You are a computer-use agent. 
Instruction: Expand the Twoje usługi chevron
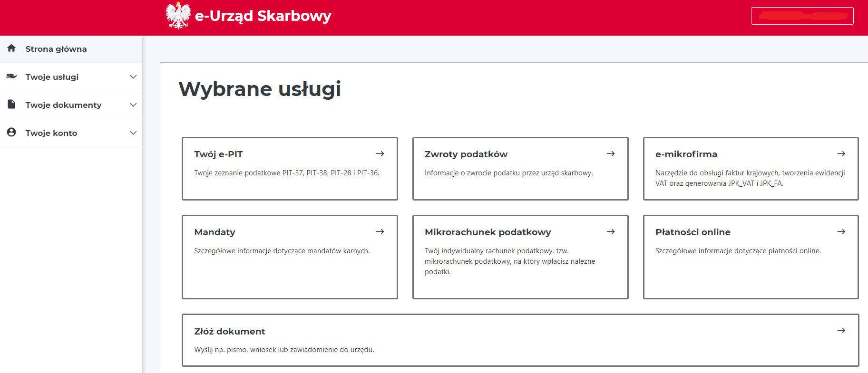click(x=133, y=77)
